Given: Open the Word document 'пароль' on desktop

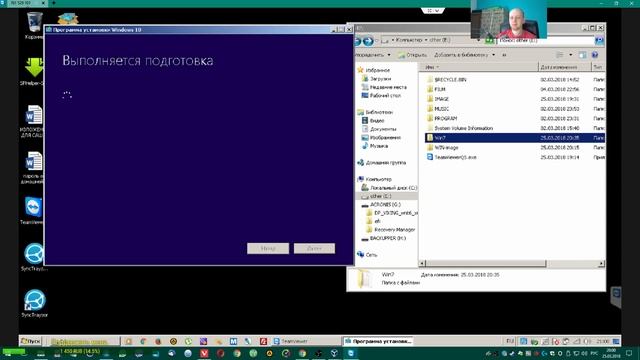Looking at the screenshot, I should tap(33, 167).
